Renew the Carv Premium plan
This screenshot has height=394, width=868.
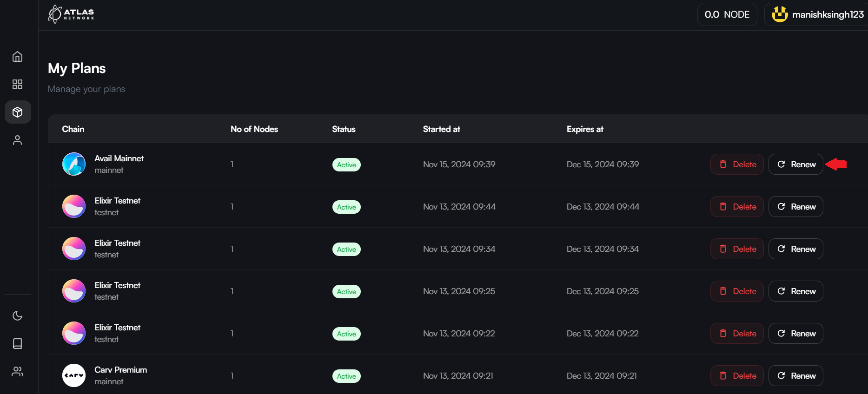795,376
